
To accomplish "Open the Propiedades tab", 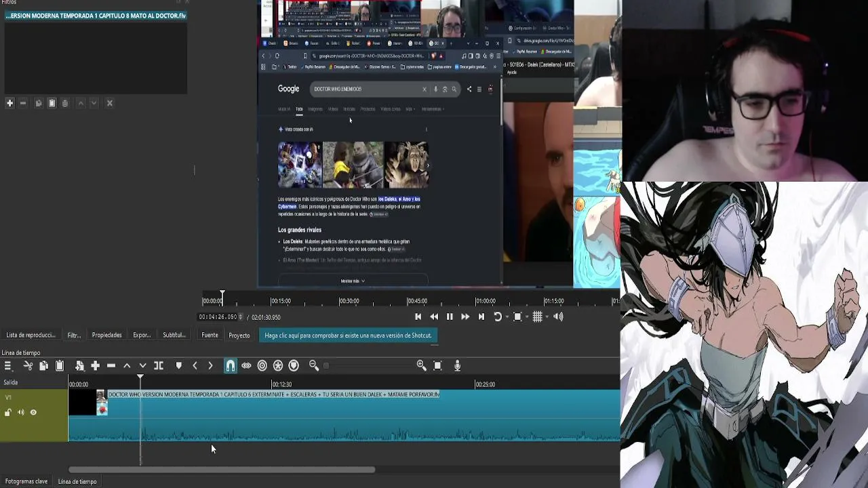I will click(107, 335).
